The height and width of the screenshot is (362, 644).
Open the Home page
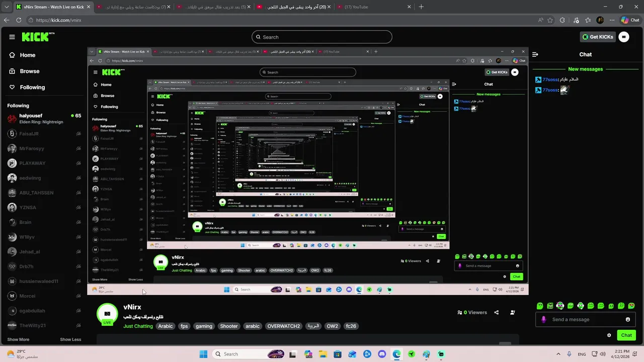pos(23,55)
